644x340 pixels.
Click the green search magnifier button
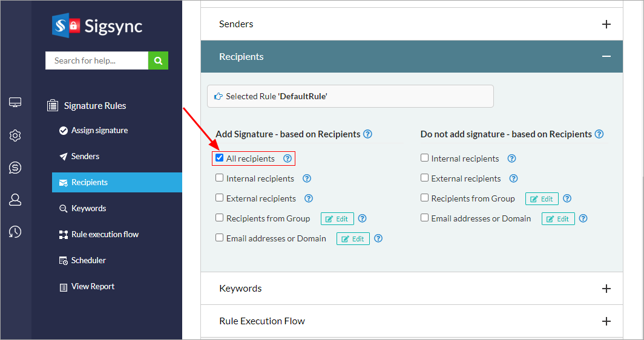click(158, 60)
